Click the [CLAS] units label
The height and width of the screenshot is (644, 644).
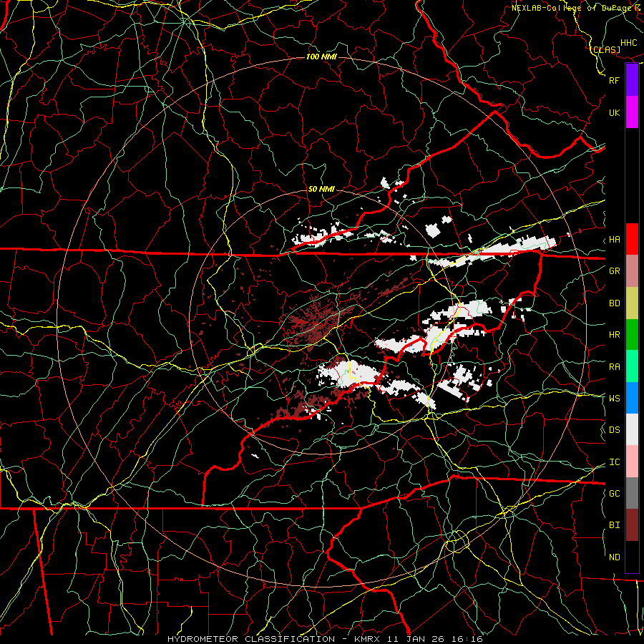[x=605, y=49]
